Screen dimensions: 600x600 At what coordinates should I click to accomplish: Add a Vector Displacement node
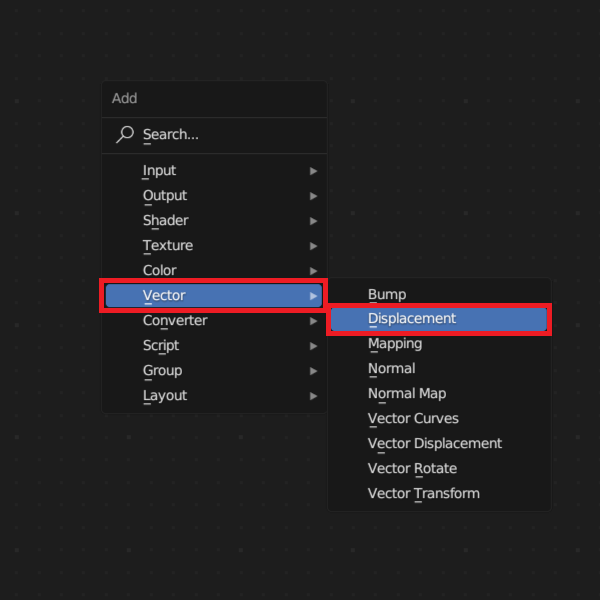(435, 444)
